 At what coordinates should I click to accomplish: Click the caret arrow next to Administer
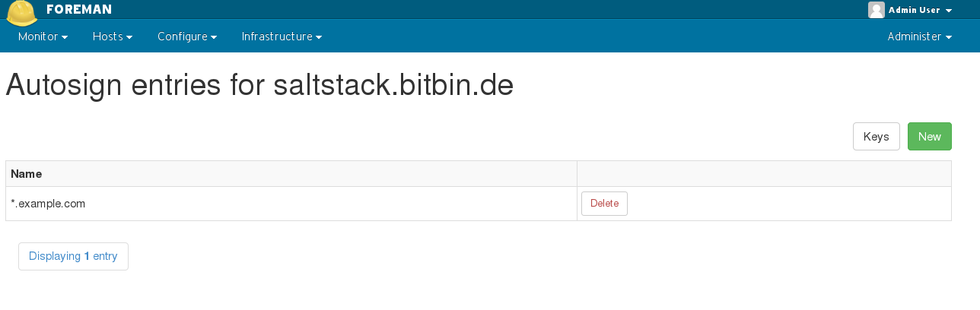(x=949, y=37)
